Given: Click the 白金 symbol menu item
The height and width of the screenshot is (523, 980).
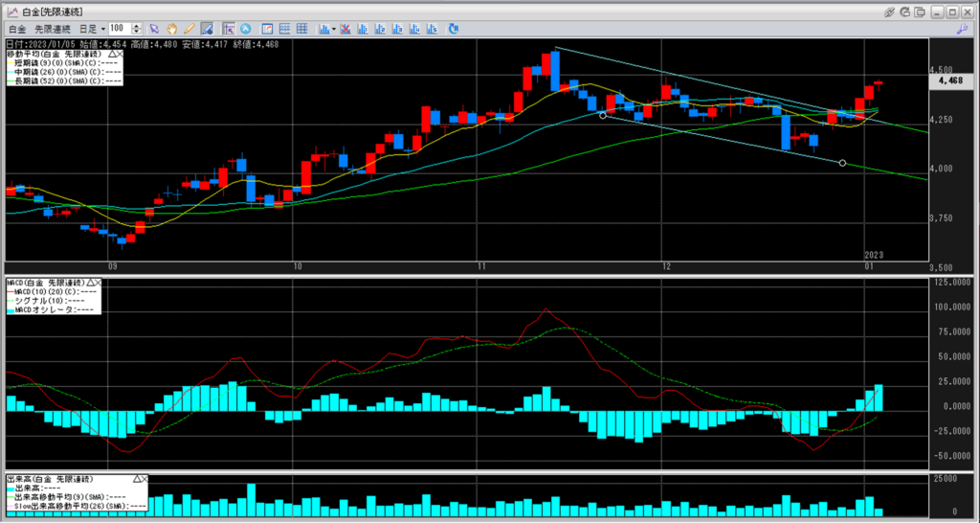Looking at the screenshot, I should [16, 29].
